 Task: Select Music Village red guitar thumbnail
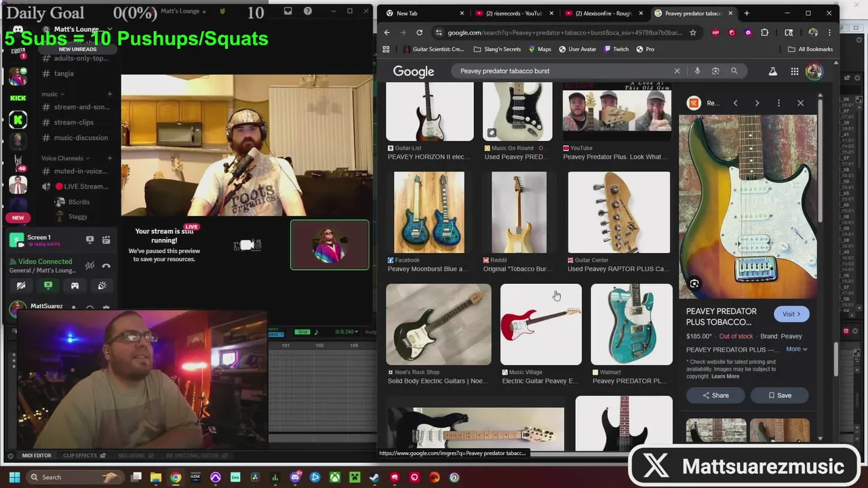[540, 325]
